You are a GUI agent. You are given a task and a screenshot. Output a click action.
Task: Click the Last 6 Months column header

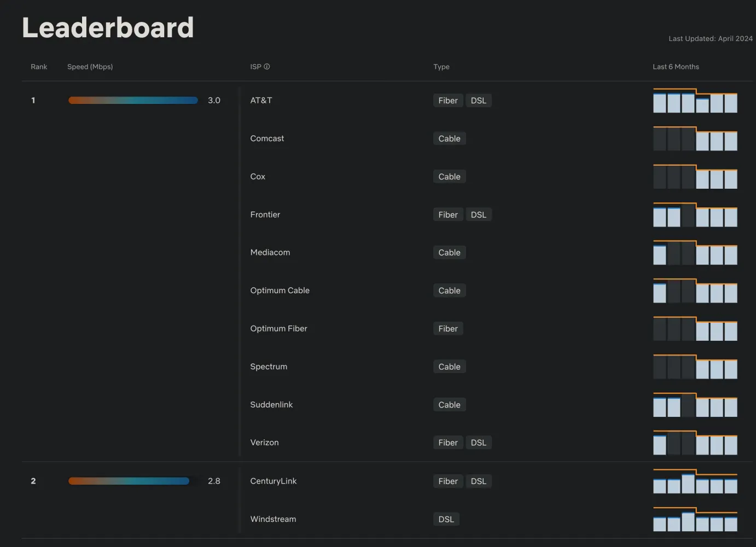coord(676,67)
